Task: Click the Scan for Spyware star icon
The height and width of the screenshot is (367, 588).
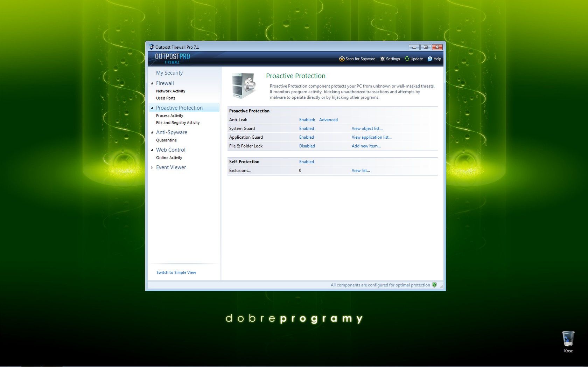Action: tap(342, 59)
